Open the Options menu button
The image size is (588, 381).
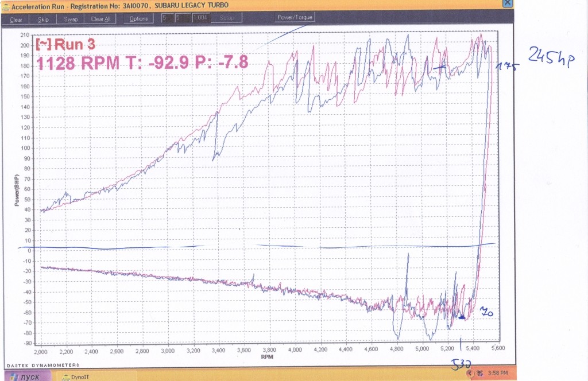(138, 19)
